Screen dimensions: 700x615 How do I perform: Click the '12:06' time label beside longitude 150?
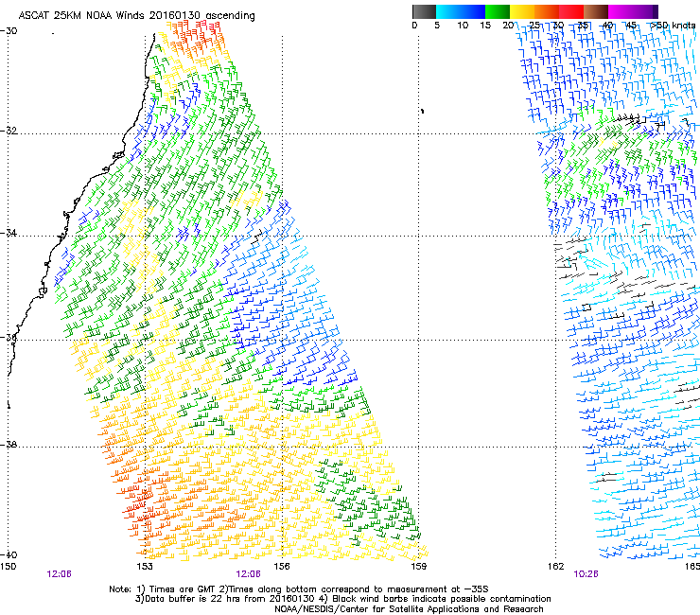coord(59,574)
